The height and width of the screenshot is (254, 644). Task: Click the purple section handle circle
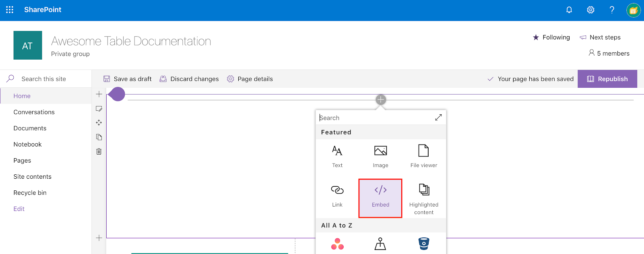pyautogui.click(x=117, y=94)
